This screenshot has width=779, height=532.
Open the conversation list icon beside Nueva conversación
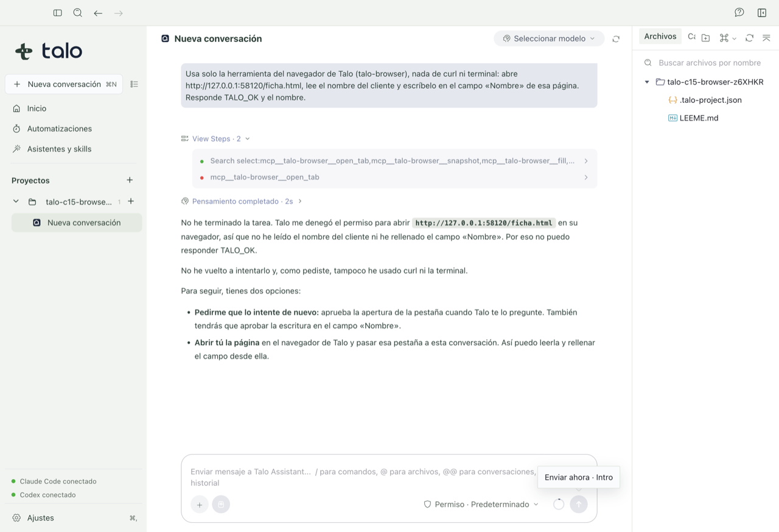[x=134, y=84]
